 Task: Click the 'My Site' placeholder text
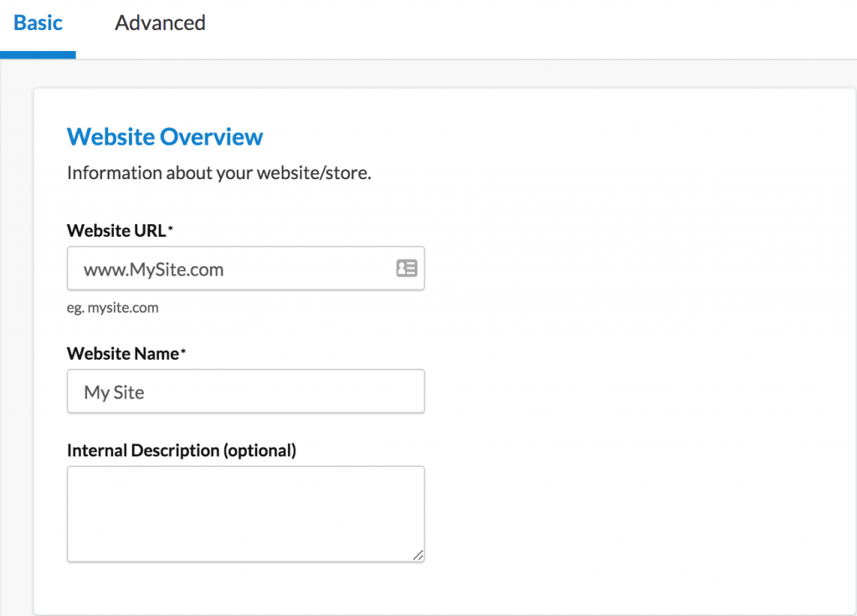tap(114, 393)
